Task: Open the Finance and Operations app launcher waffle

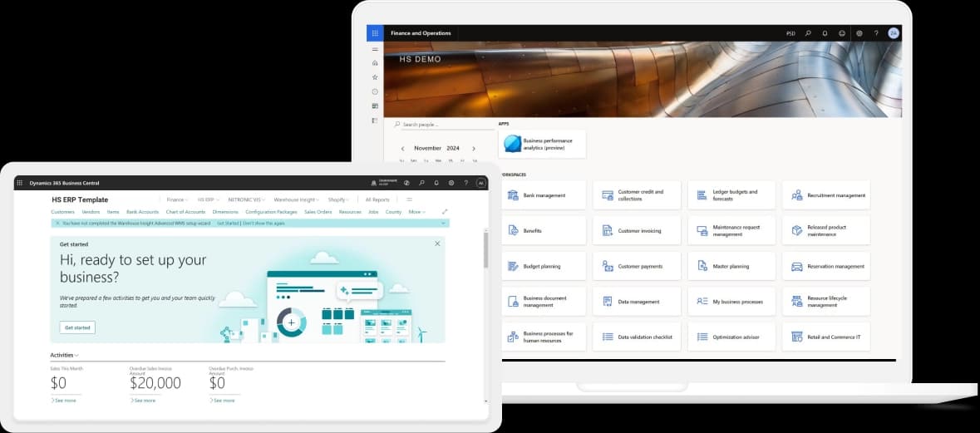Action: [x=375, y=33]
